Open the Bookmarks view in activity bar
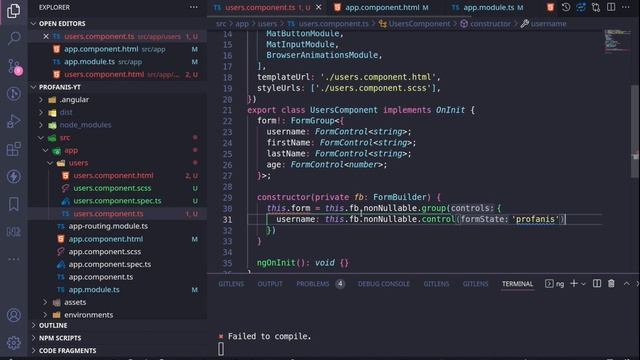This screenshot has height=360, width=640. pyautogui.click(x=13, y=204)
